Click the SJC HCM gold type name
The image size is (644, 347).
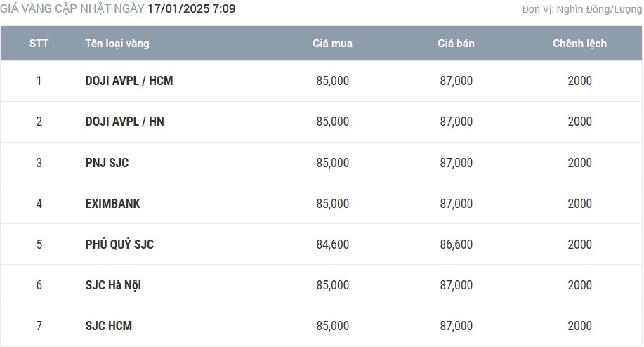click(108, 326)
